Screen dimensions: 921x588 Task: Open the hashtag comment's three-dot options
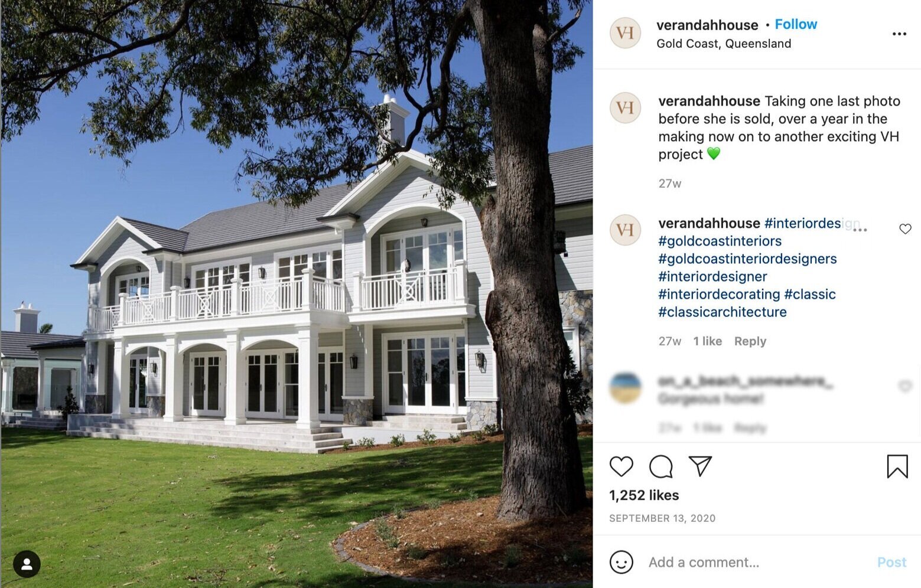pyautogui.click(x=860, y=230)
